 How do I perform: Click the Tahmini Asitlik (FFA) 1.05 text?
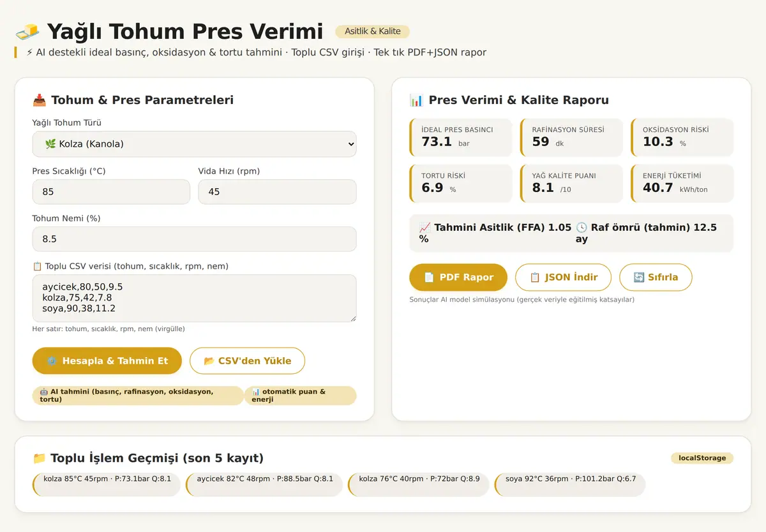point(495,233)
